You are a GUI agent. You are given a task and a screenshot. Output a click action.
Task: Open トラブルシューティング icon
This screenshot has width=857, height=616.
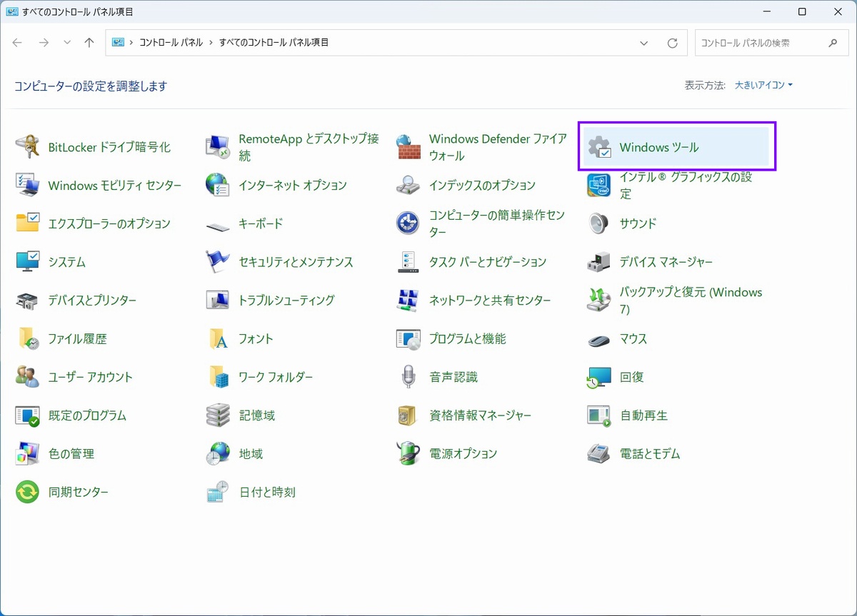point(218,301)
